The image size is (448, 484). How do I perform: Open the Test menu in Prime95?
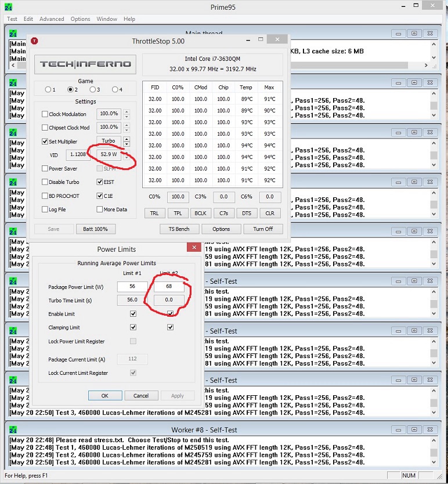click(x=12, y=19)
